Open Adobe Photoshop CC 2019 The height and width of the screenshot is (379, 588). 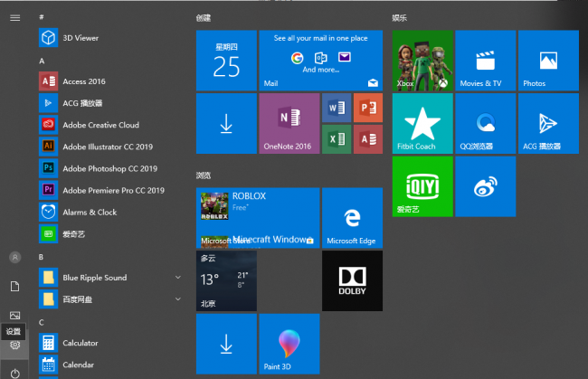coord(109,168)
